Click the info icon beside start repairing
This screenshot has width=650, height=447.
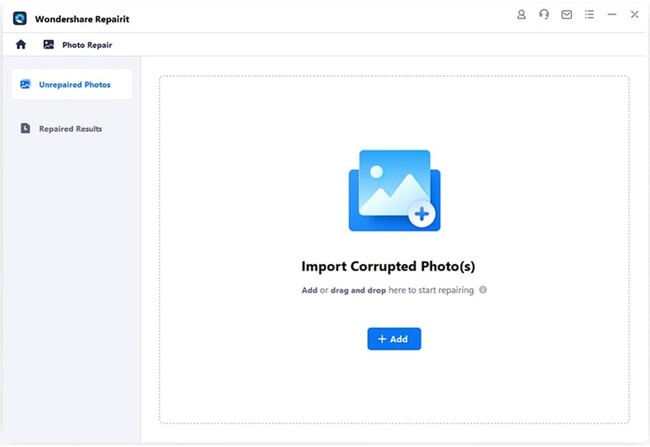tap(483, 290)
